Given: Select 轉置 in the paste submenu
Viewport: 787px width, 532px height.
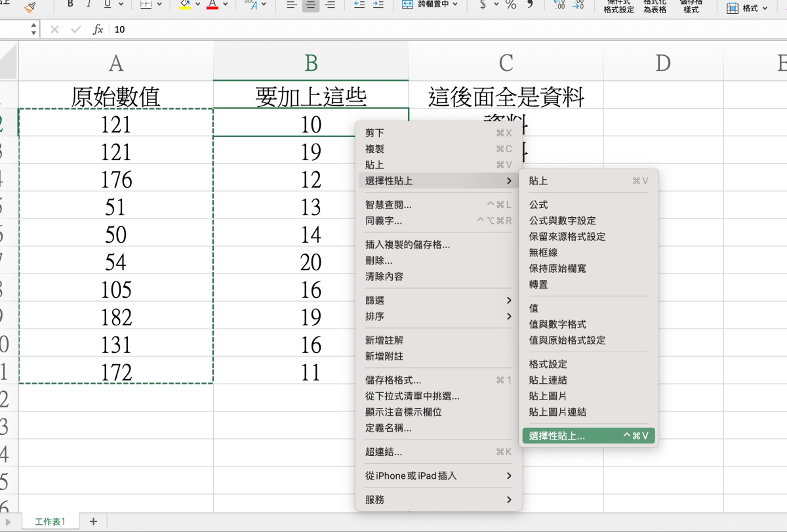Looking at the screenshot, I should (x=538, y=285).
